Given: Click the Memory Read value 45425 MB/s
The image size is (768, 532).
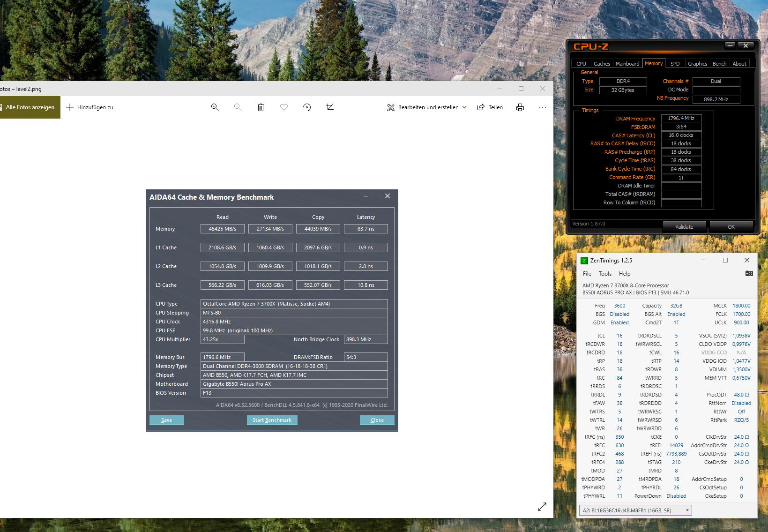Looking at the screenshot, I should pos(223,229).
